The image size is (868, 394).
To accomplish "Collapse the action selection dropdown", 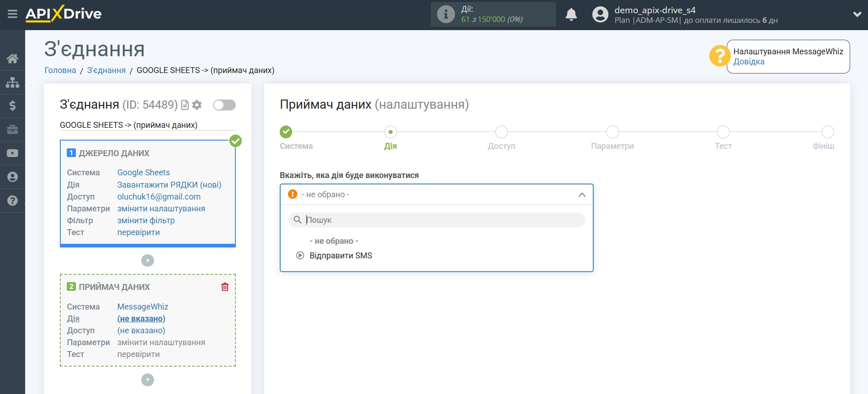I will [x=582, y=195].
